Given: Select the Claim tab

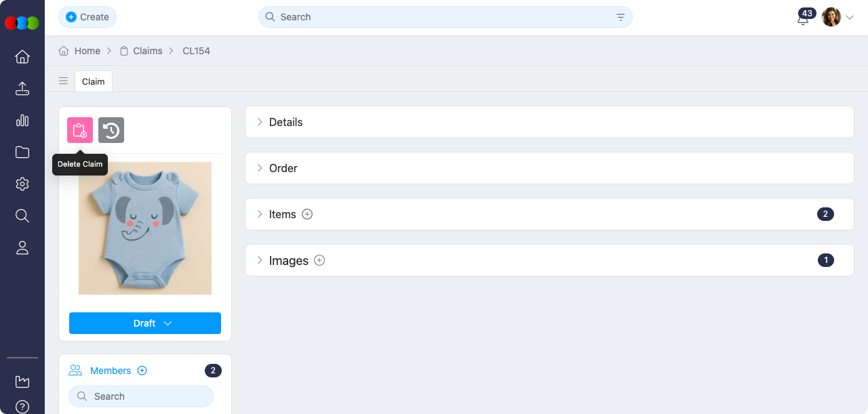Looking at the screenshot, I should (x=94, y=81).
